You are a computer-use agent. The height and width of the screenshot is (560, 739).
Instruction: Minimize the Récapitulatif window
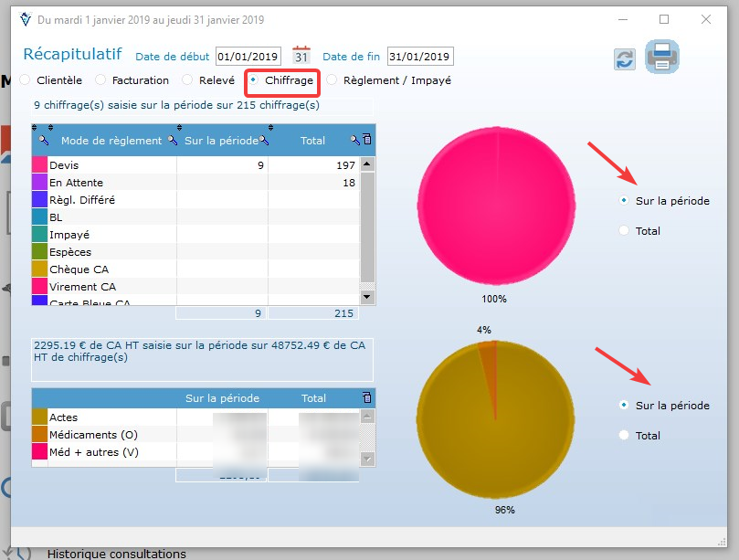click(x=623, y=19)
